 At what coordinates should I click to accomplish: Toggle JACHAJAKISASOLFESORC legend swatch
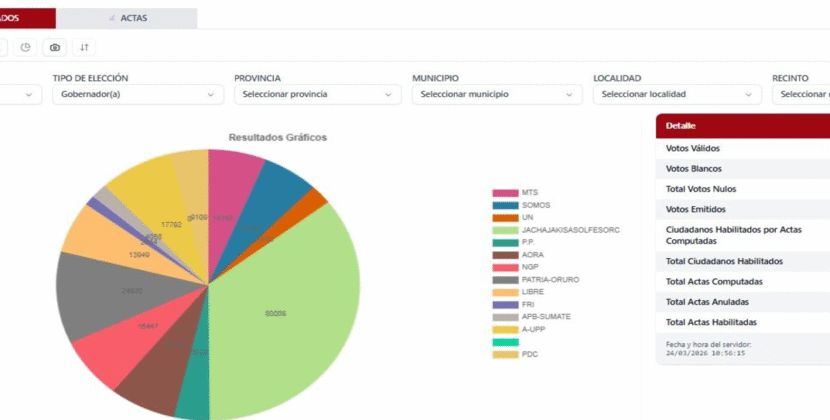point(505,230)
